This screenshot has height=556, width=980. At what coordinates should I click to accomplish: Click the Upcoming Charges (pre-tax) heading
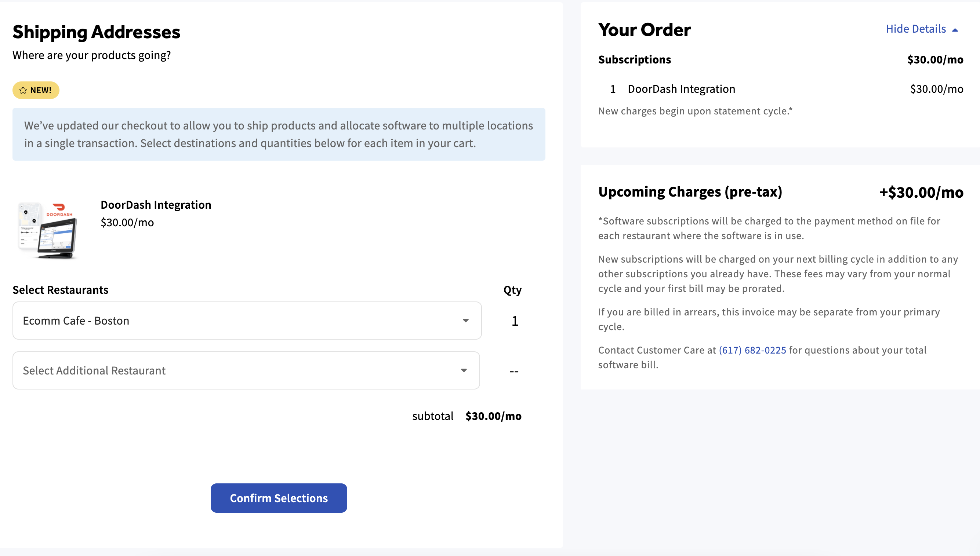point(690,192)
